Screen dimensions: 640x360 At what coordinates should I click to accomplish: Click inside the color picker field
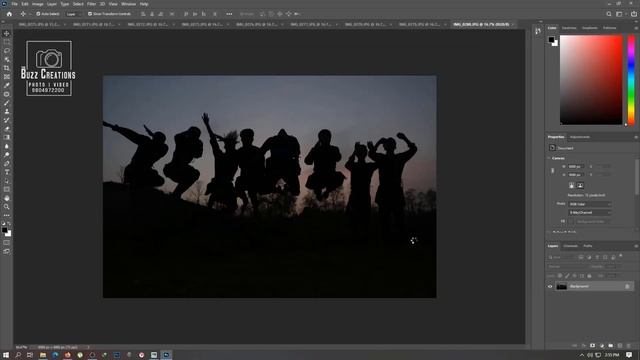pos(591,80)
